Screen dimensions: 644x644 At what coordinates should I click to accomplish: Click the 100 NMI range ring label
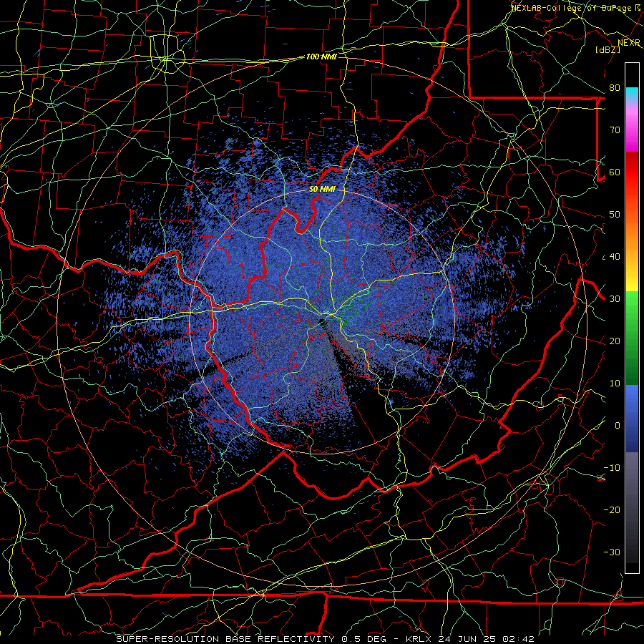click(x=321, y=57)
